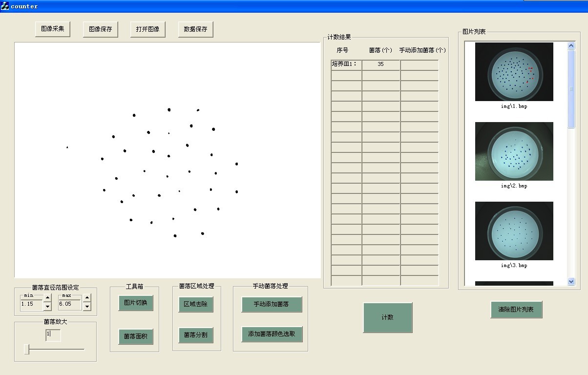The image size is (588, 375).
Task: Decrease the max diameter value
Action: 87,307
